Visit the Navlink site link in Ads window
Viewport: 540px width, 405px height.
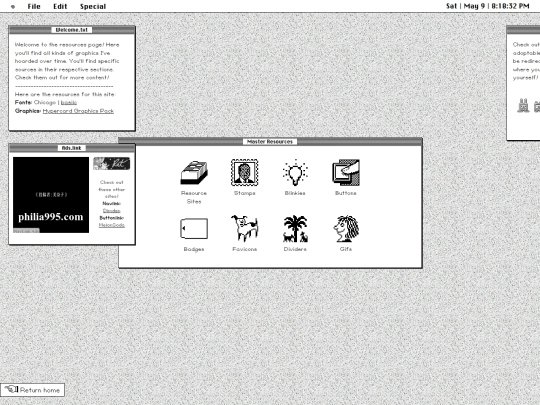click(x=112, y=210)
